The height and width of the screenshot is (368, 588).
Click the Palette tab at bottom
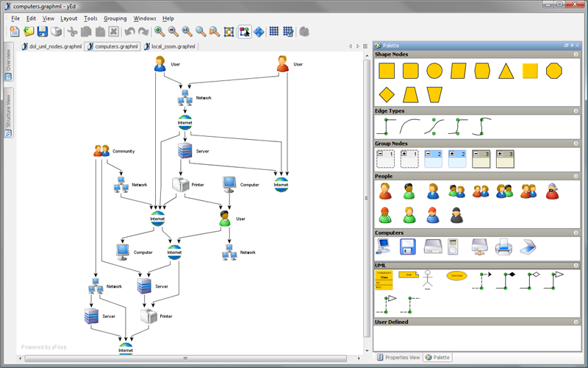437,357
